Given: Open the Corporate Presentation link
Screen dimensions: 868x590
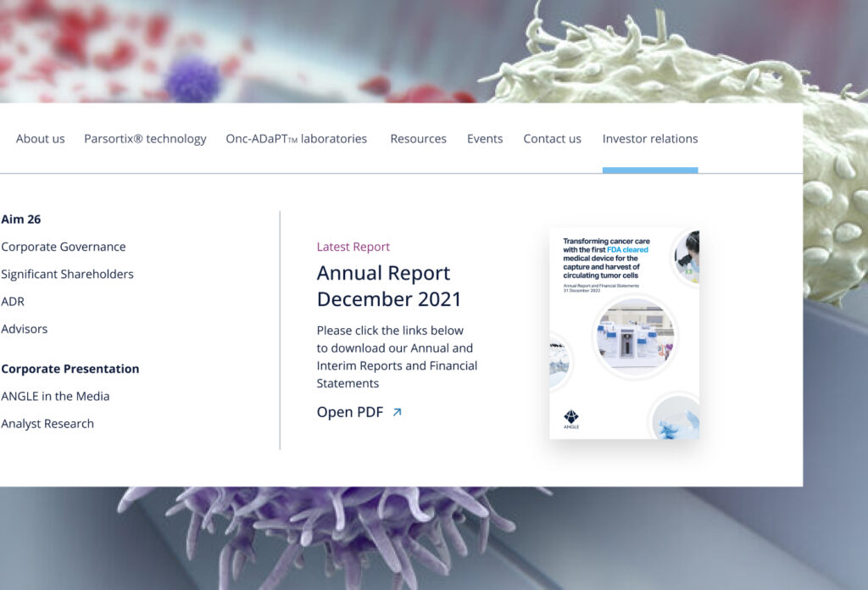Looking at the screenshot, I should point(70,369).
